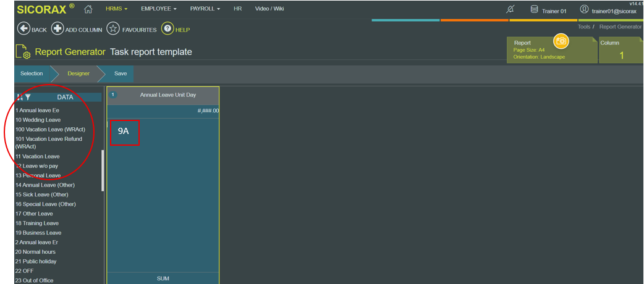Open the PAYROLL dropdown menu
Screen dimensions: 644x284
[x=205, y=9]
